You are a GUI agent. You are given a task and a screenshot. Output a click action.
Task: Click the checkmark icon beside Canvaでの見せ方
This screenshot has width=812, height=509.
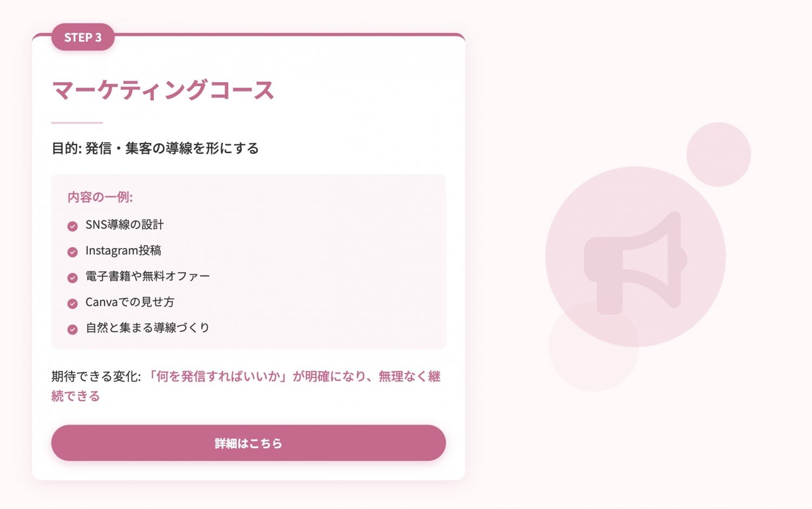pos(73,303)
